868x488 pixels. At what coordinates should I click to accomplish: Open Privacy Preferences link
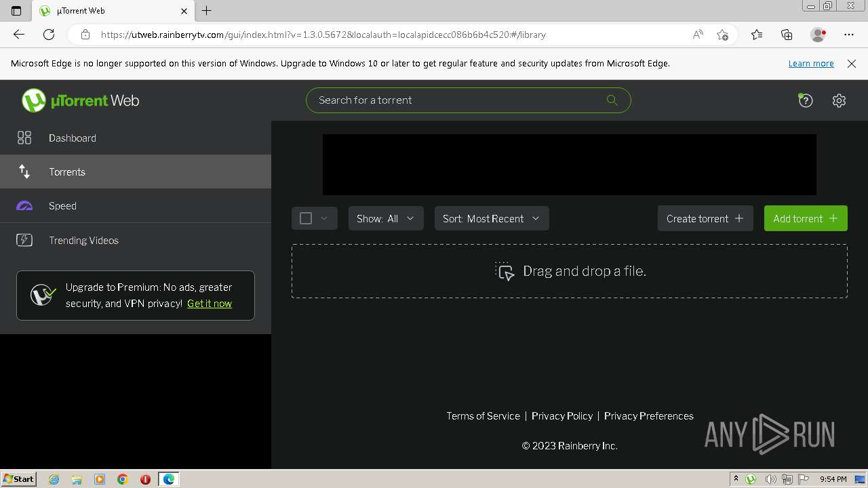click(649, 416)
